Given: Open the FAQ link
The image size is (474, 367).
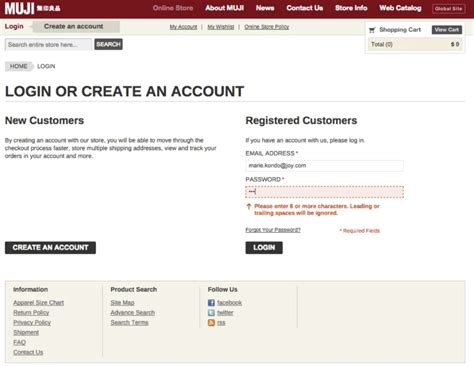Looking at the screenshot, I should point(19,342).
